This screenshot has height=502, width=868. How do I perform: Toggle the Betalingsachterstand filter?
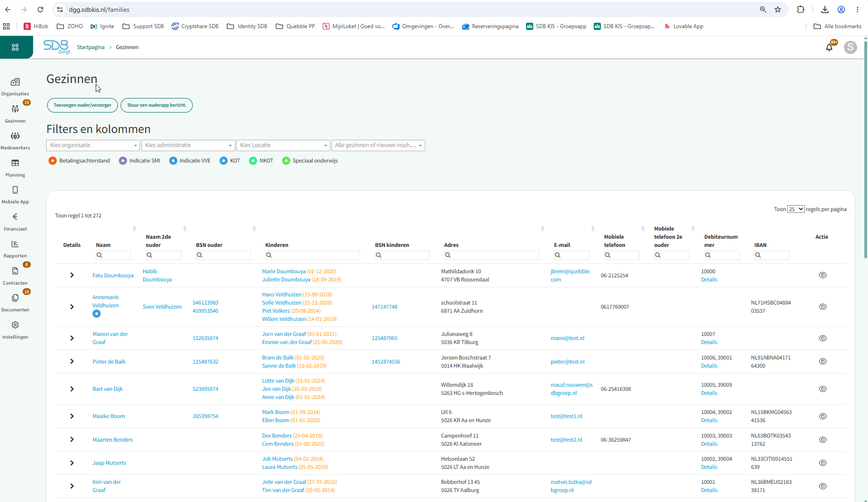tap(53, 161)
